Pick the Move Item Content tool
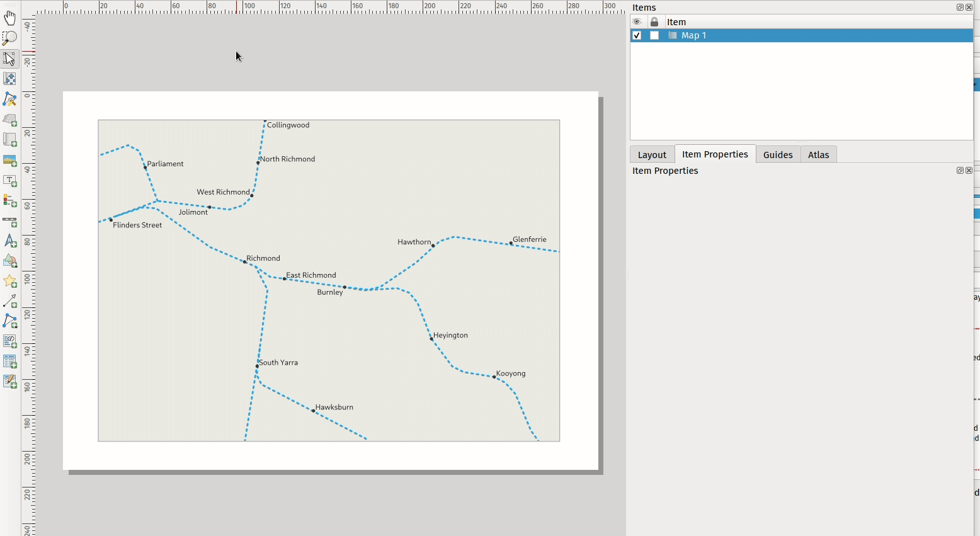This screenshot has height=536, width=980. pyautogui.click(x=9, y=79)
